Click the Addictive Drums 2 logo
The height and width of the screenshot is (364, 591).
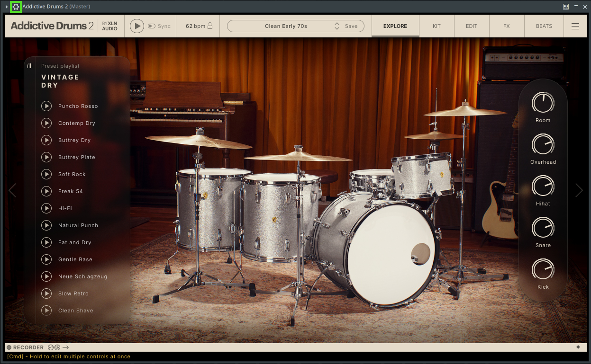tap(52, 26)
